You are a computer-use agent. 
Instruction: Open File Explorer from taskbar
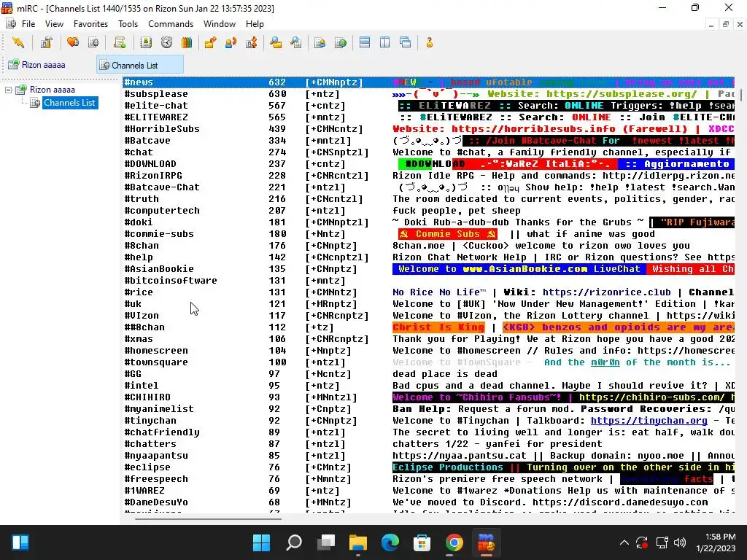357,542
